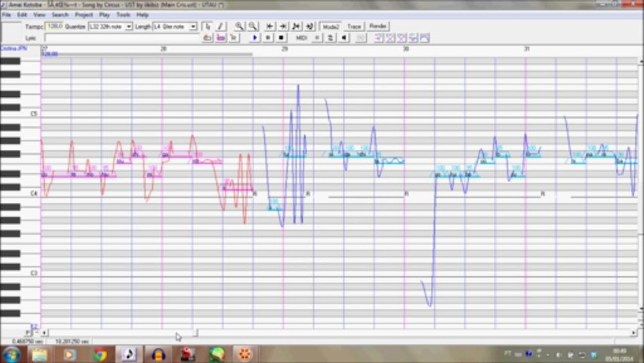Click the Tempo value field
This screenshot has height=363, width=644.
tap(54, 26)
